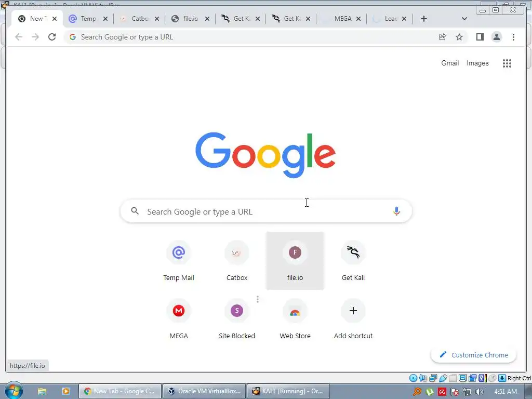Screen dimensions: 532x399
Task: Click the VirtualBox host key arrow icon
Action: pos(502,378)
